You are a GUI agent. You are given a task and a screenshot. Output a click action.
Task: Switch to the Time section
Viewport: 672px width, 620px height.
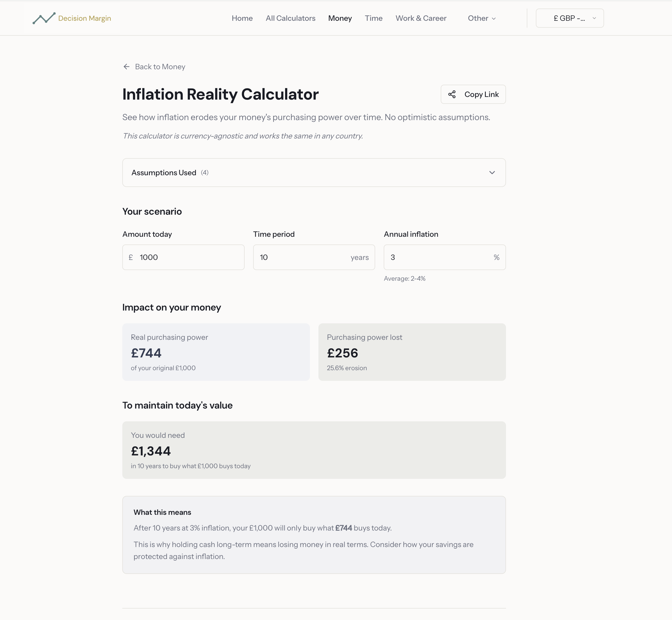point(373,18)
